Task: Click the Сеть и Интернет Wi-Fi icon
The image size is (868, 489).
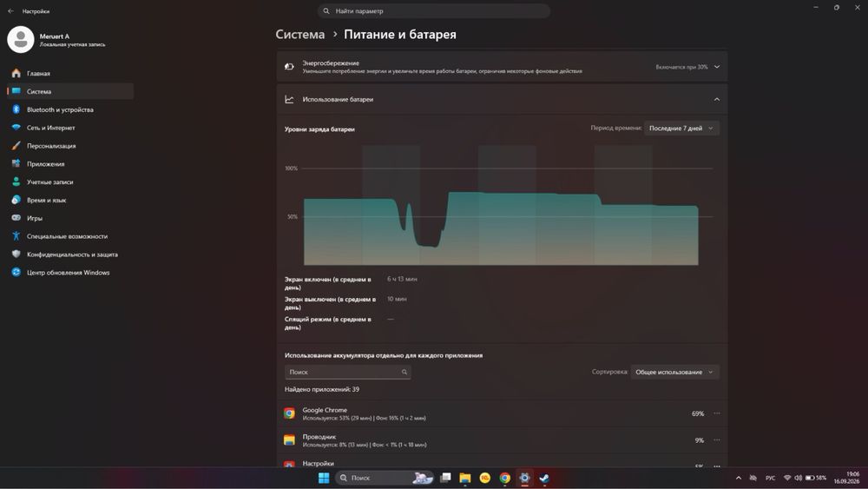Action: point(16,128)
